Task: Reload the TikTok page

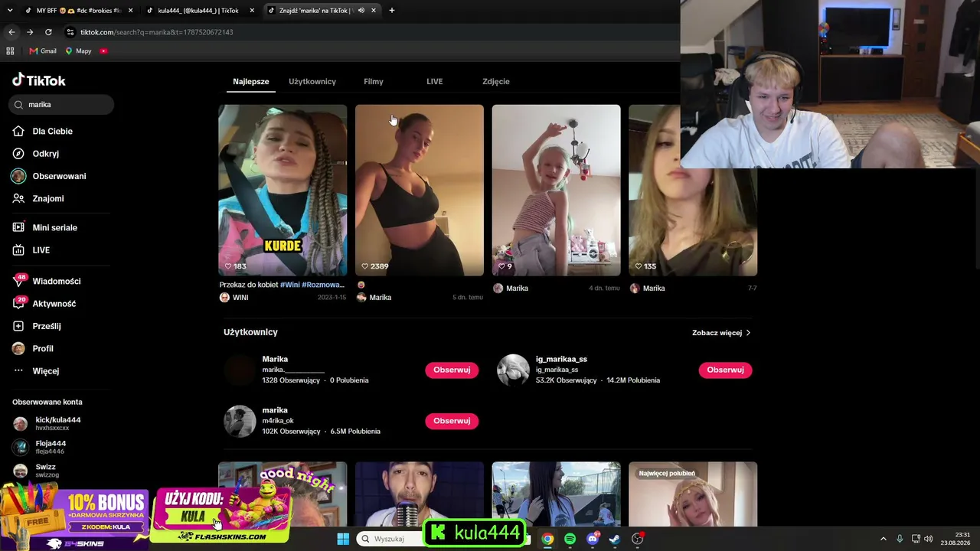Action: (x=48, y=32)
